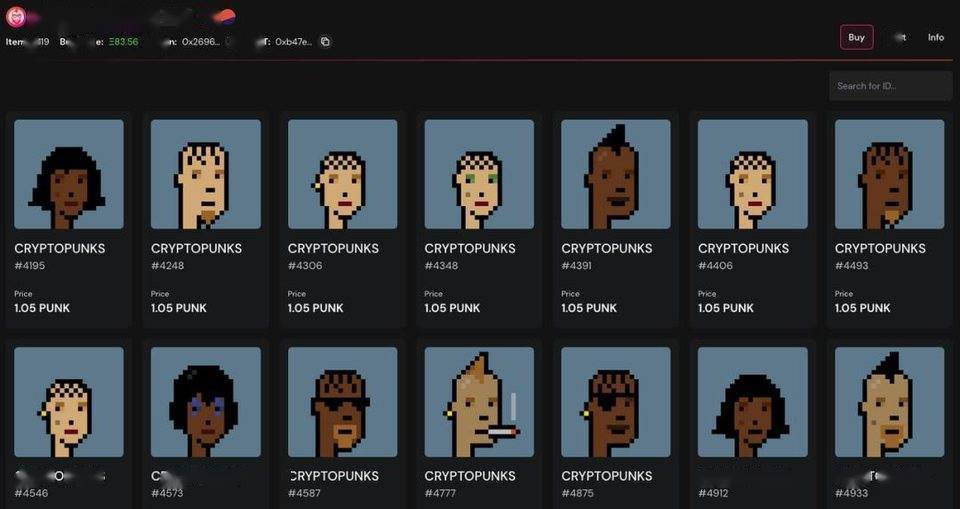Click the #4195 ID label
This screenshot has height=509, width=960.
(29, 265)
